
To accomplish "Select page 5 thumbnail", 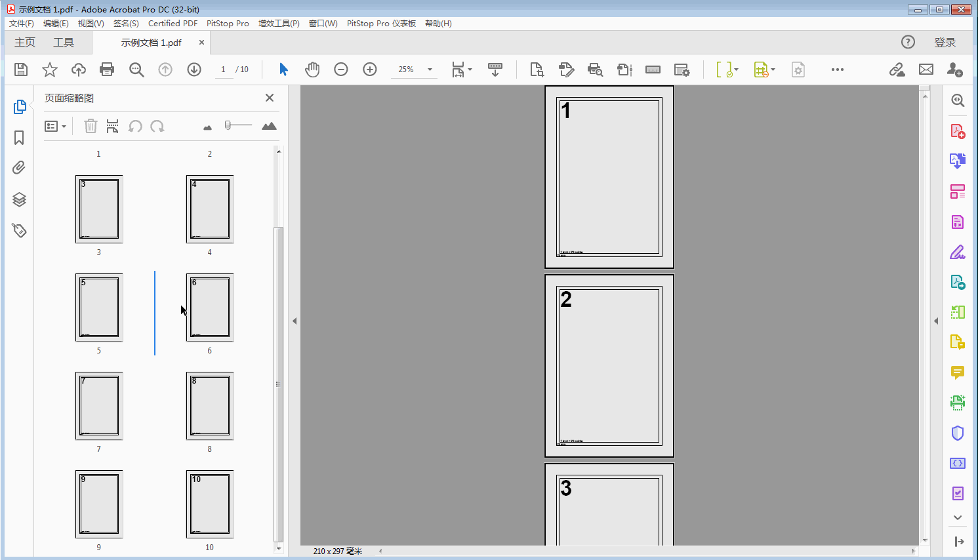I will pos(99,308).
